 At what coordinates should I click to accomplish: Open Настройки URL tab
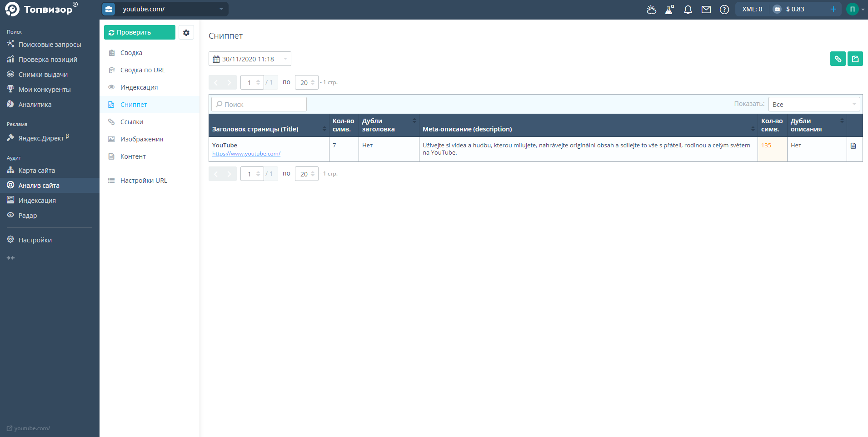point(150,181)
